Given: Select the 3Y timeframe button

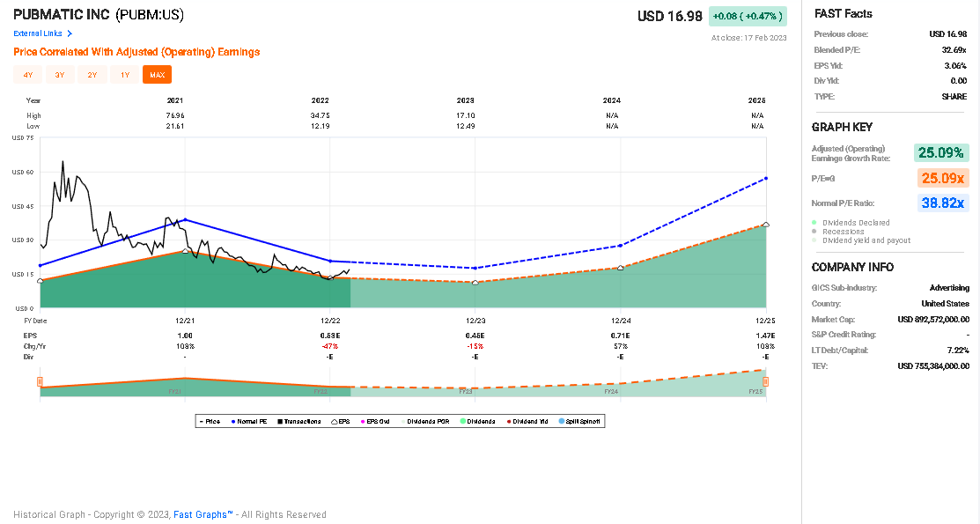Looking at the screenshot, I should tap(59, 74).
